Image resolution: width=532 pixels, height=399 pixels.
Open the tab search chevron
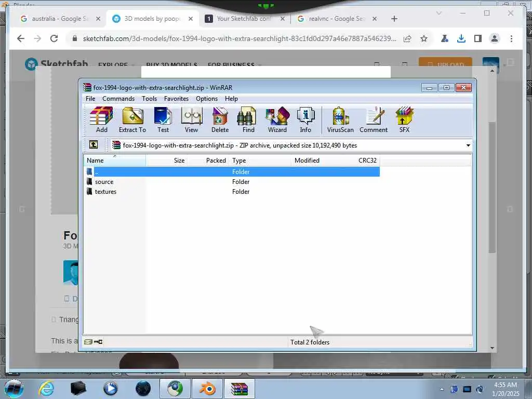pos(438,13)
